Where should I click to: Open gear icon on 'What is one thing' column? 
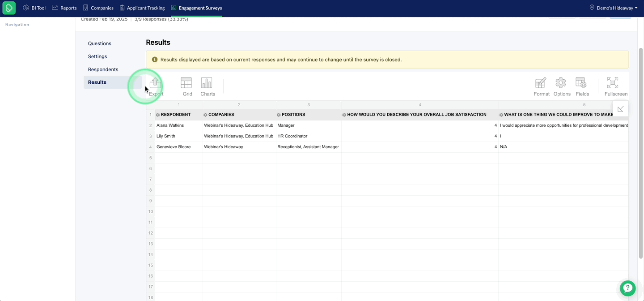click(501, 115)
